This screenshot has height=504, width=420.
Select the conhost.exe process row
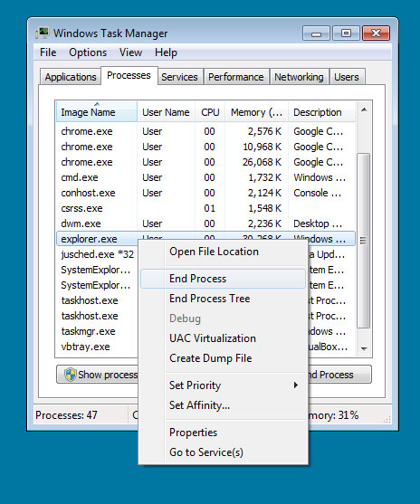(x=205, y=193)
